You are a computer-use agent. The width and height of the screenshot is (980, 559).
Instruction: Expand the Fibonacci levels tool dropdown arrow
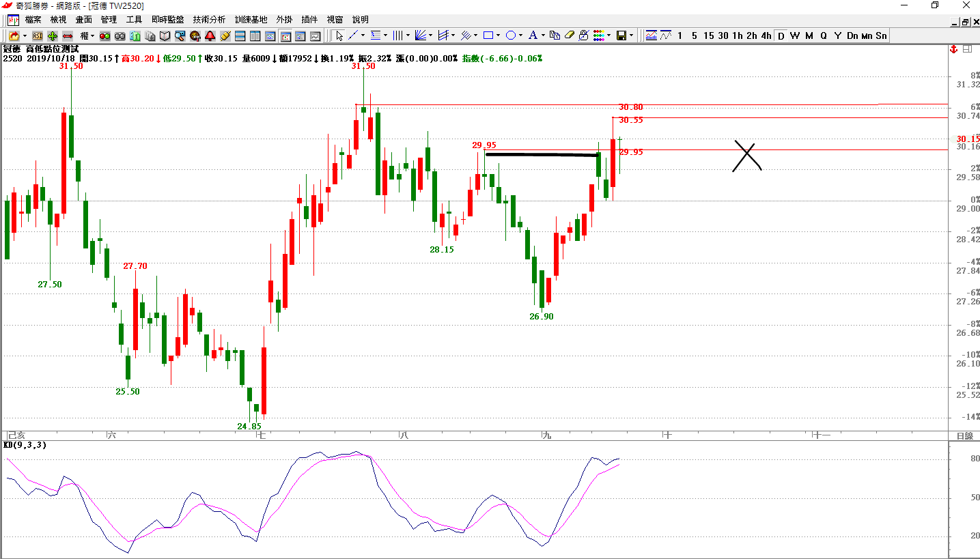(386, 35)
